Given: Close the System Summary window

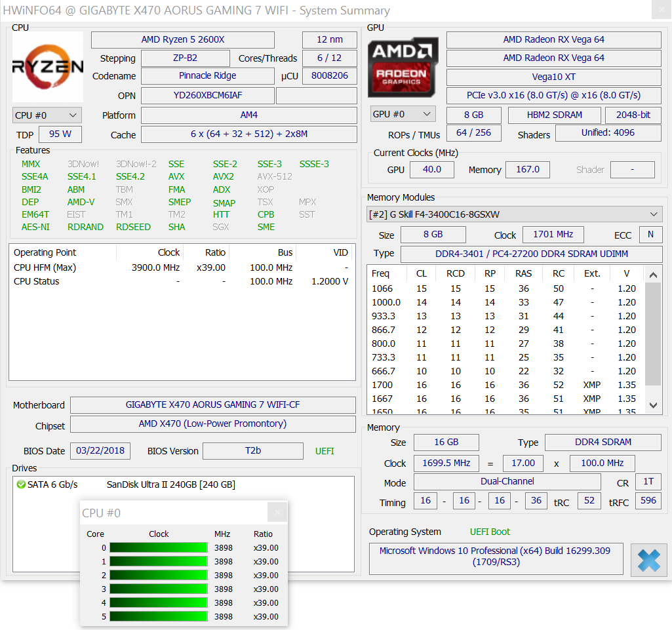Looking at the screenshot, I should (x=662, y=9).
